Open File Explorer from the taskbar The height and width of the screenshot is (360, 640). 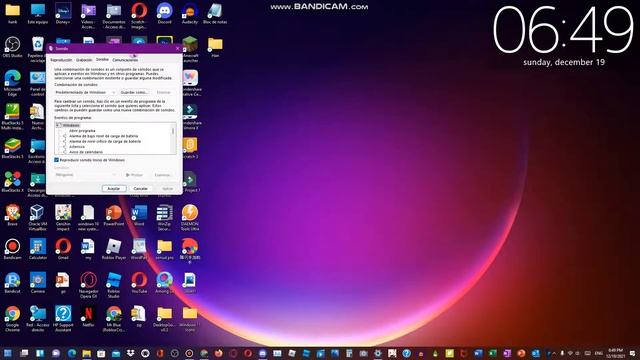coord(87,353)
